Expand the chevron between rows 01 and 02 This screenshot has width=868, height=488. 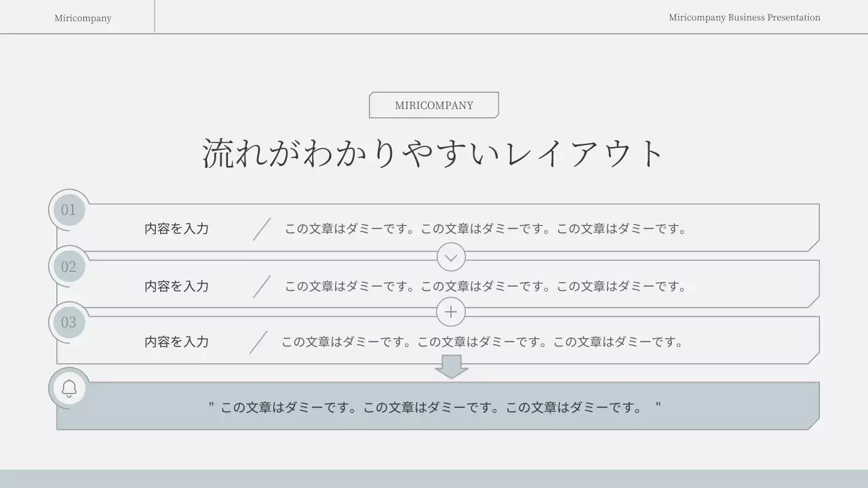tap(451, 258)
